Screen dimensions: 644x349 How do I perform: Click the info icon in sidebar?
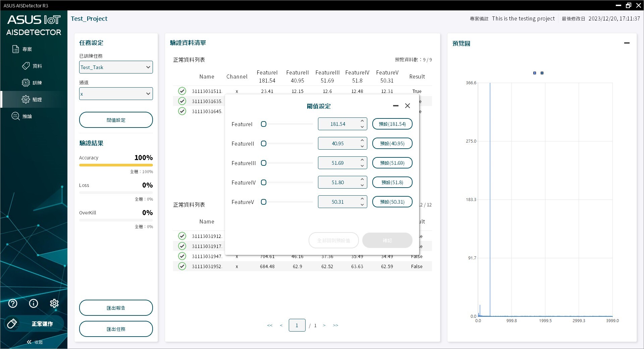pyautogui.click(x=33, y=303)
